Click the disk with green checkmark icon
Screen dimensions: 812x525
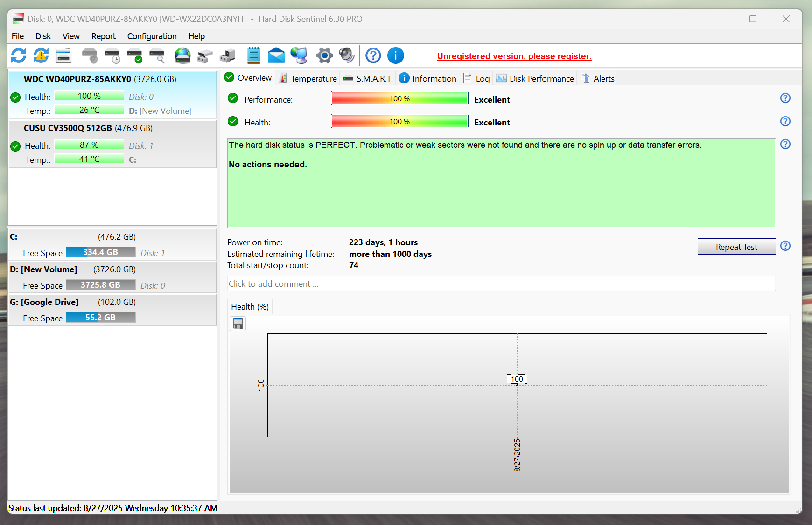click(134, 56)
